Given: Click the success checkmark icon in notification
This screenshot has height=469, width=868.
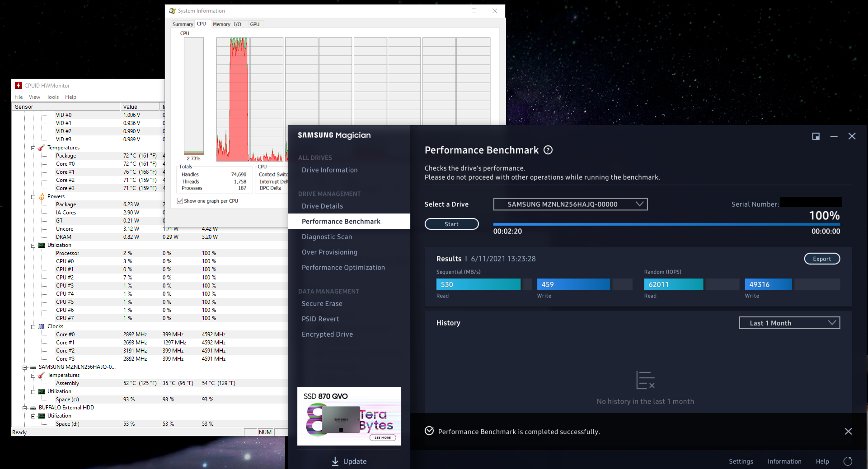Looking at the screenshot, I should point(429,431).
